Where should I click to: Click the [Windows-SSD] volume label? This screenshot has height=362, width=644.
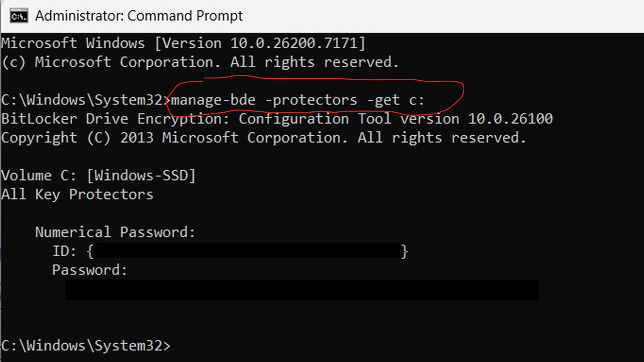(x=141, y=176)
